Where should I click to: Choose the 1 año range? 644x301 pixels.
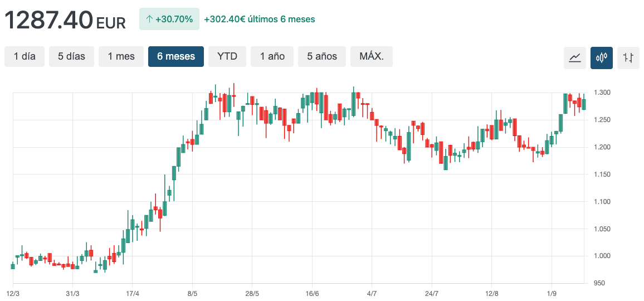tap(272, 56)
